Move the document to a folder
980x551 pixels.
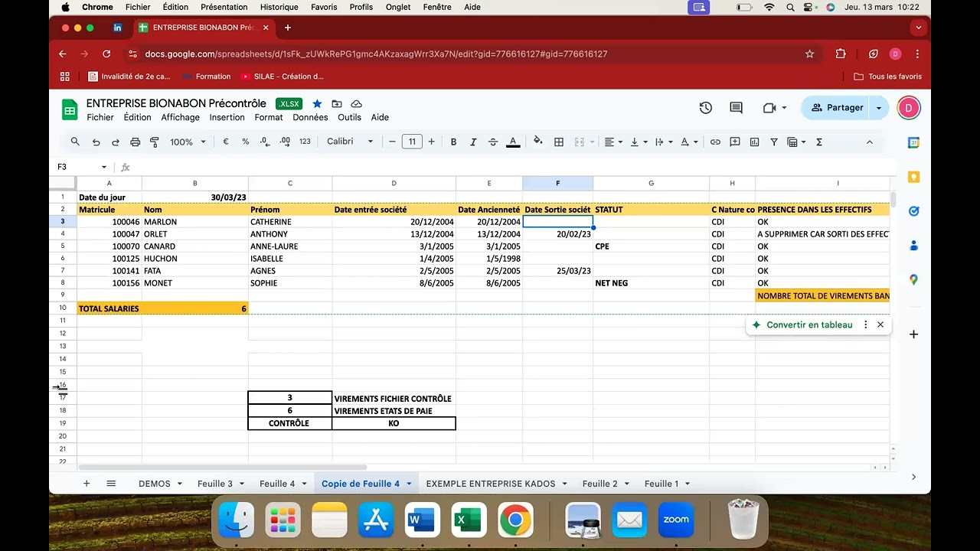[337, 103]
